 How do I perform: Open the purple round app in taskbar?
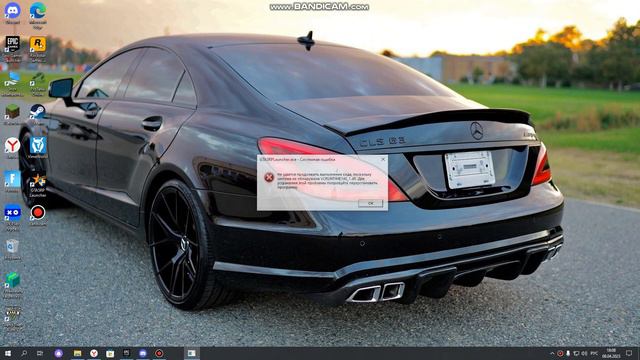tap(59, 353)
